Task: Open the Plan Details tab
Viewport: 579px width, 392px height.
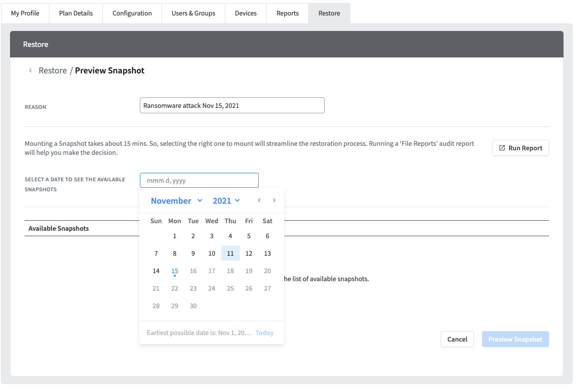Action: pyautogui.click(x=76, y=13)
